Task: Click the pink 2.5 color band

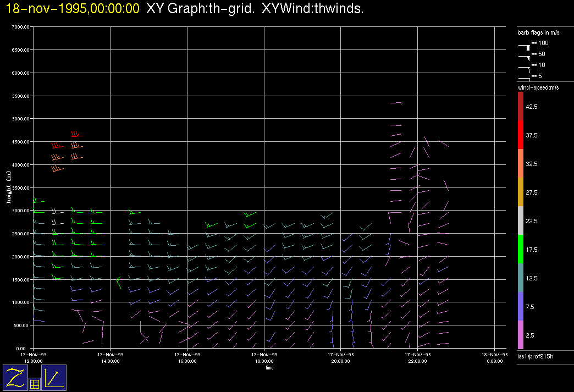Action: click(521, 335)
